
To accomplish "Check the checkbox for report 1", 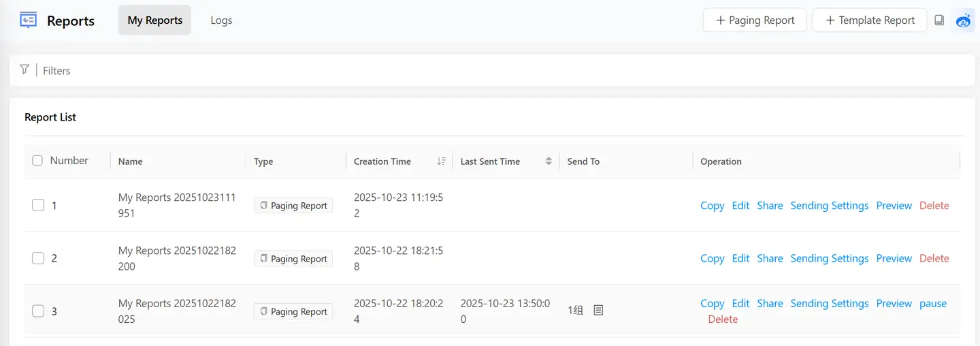I will 38,205.
